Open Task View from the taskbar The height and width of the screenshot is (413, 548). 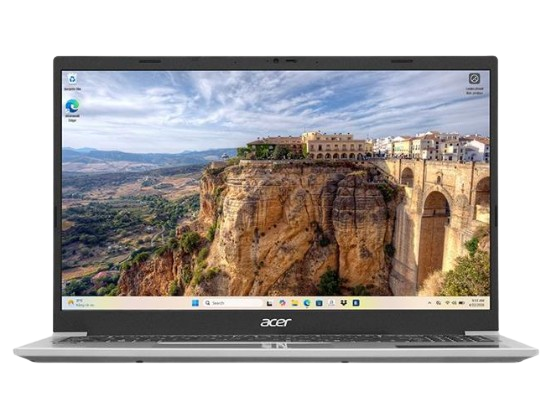269,303
